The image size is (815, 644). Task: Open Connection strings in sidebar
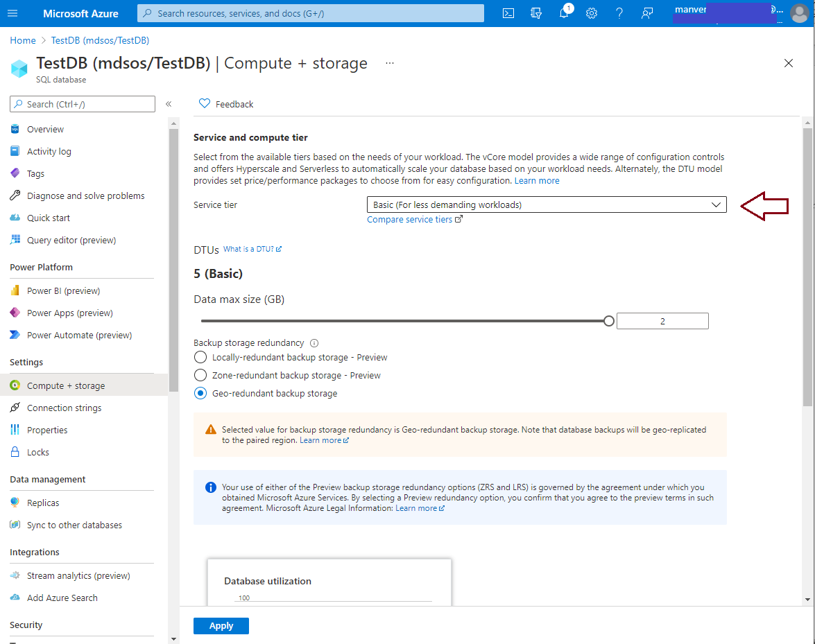click(x=64, y=408)
